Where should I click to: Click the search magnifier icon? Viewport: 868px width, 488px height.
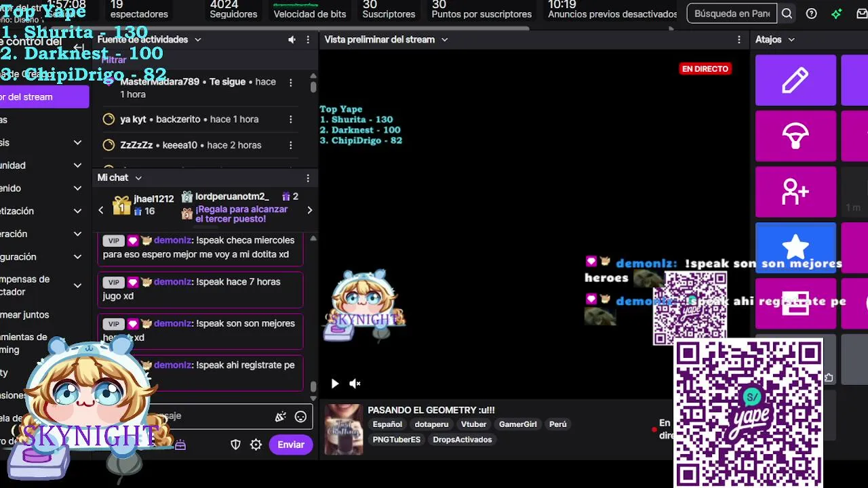787,14
